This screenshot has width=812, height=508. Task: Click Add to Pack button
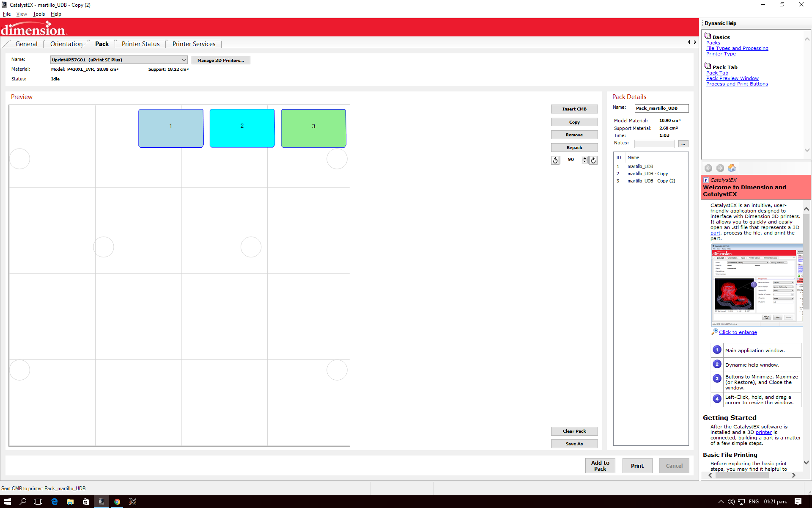(600, 466)
